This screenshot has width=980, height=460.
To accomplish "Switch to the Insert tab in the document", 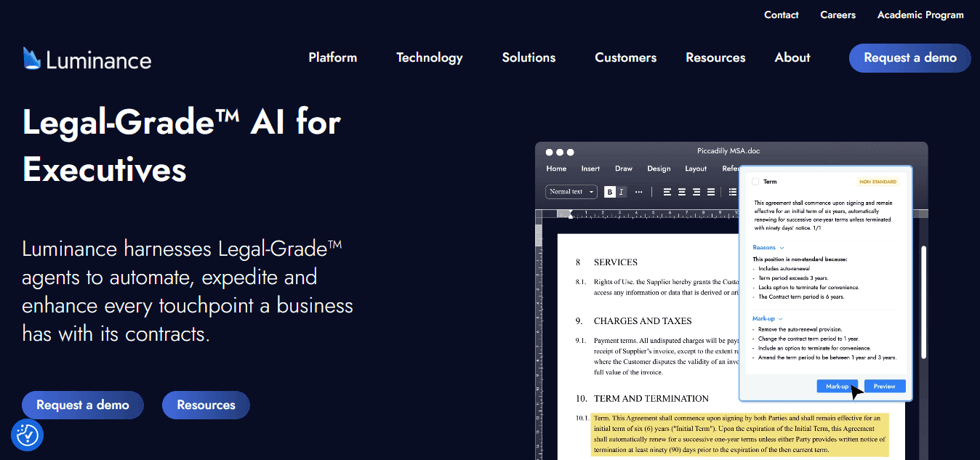I will [x=590, y=169].
